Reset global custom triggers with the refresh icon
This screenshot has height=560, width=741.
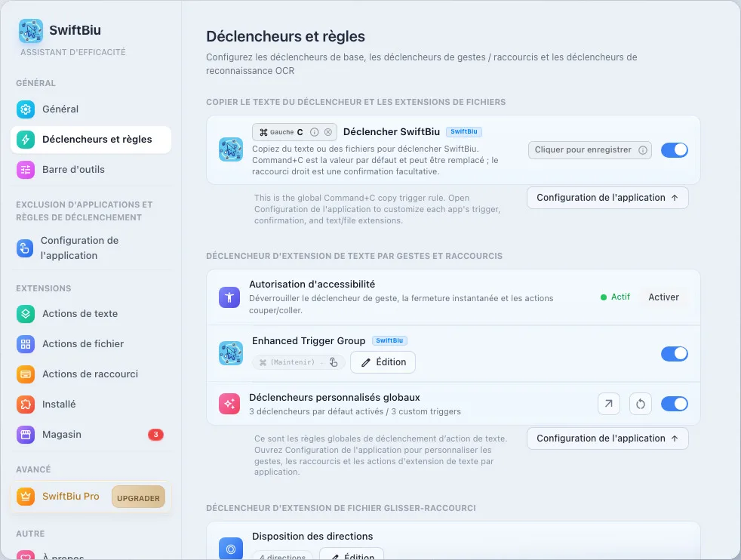(x=641, y=404)
